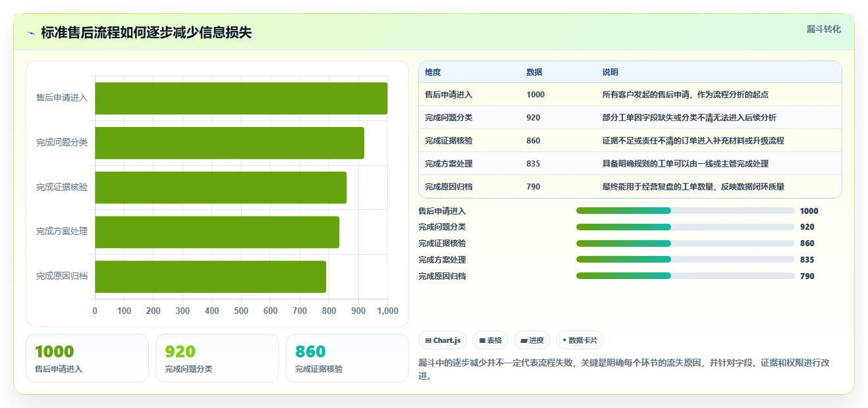Click progress list label 完成方案处理

point(442,260)
